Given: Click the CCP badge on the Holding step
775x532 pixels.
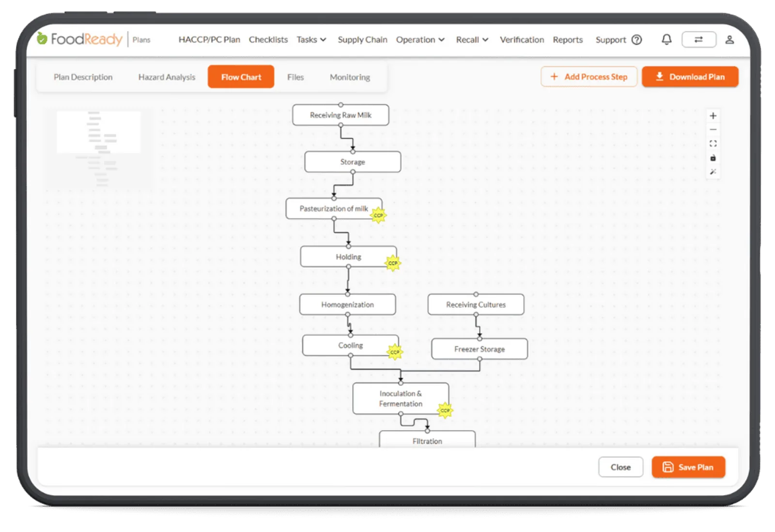Looking at the screenshot, I should [393, 263].
